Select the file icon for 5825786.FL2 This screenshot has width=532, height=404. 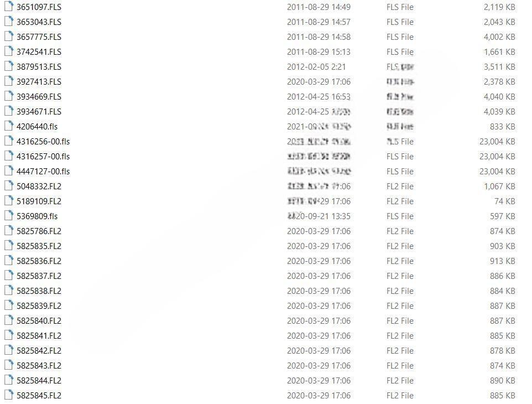click(8, 231)
